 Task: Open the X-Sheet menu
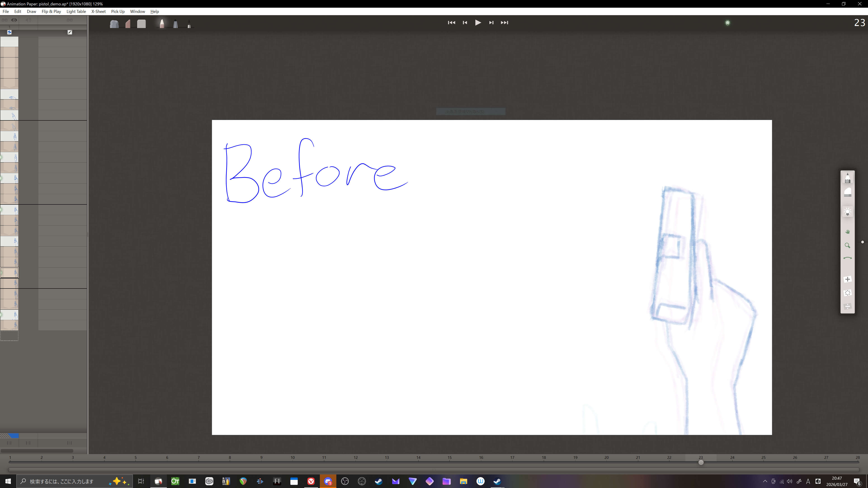tap(98, 12)
